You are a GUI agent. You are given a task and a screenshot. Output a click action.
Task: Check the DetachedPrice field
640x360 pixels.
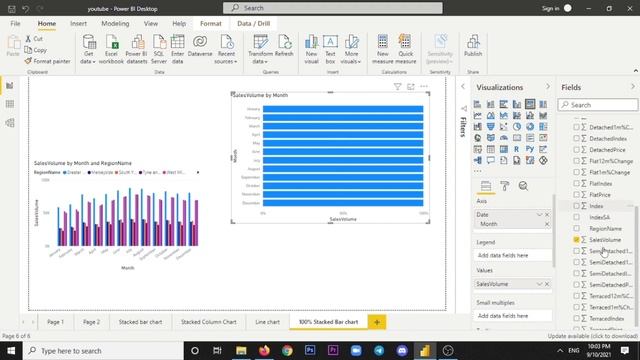pos(576,150)
